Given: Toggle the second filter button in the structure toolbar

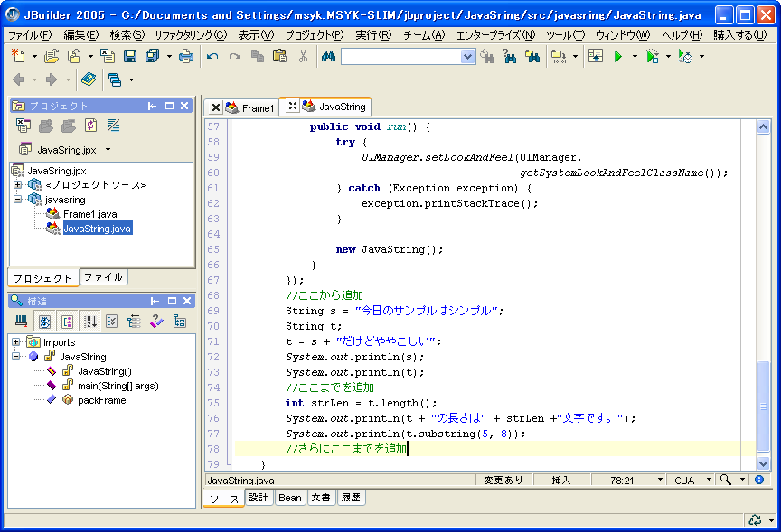Looking at the screenshot, I should click(43, 321).
